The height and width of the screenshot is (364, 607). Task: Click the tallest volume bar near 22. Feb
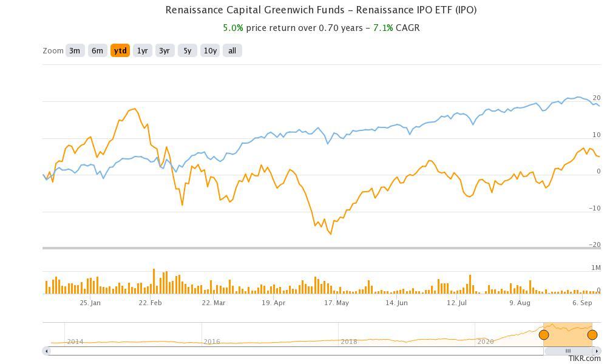[x=154, y=282]
